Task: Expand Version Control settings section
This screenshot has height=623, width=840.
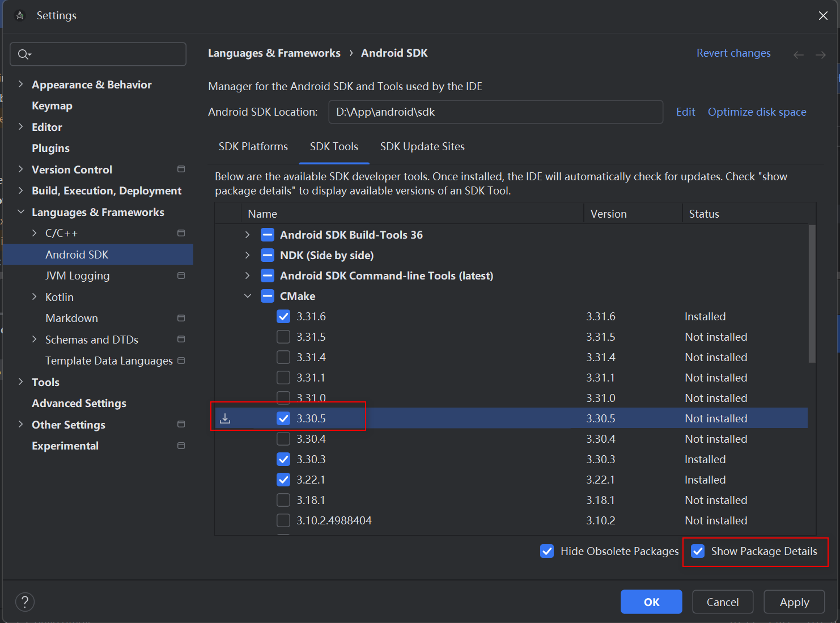Action: [20, 169]
